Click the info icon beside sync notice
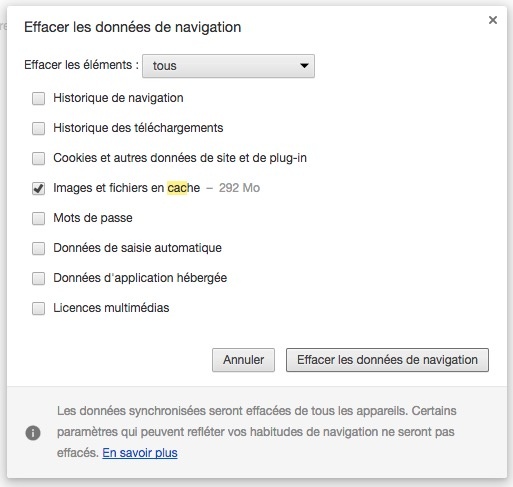This screenshot has height=487, width=513. (33, 433)
